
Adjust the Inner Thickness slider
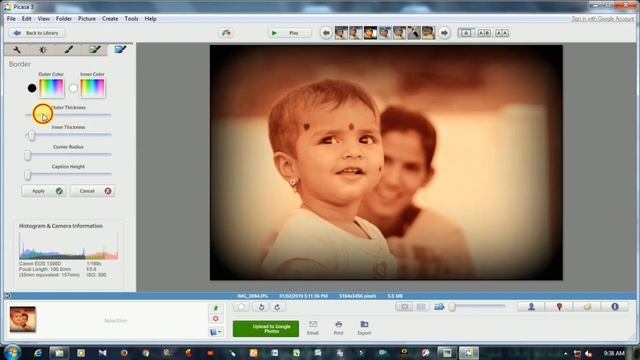coord(68,135)
